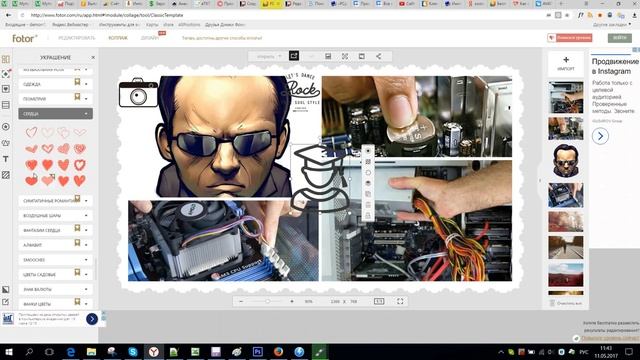Click the coin battery photo on canvas

click(417, 116)
